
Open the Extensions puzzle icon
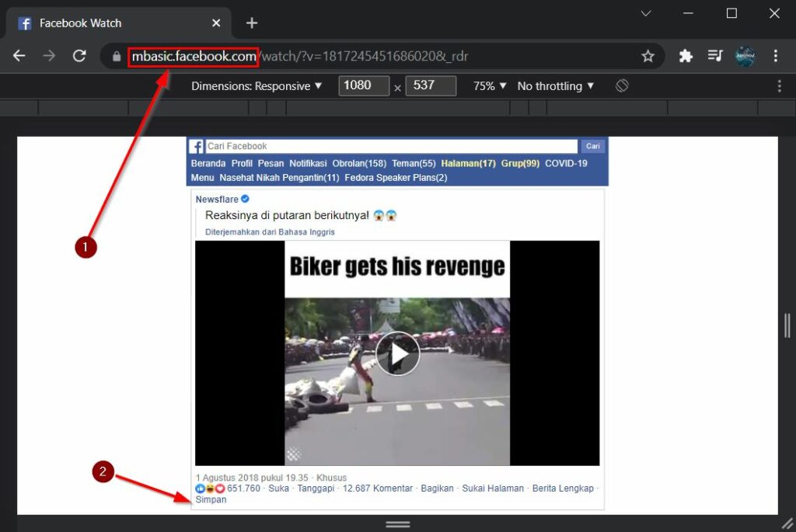point(686,56)
